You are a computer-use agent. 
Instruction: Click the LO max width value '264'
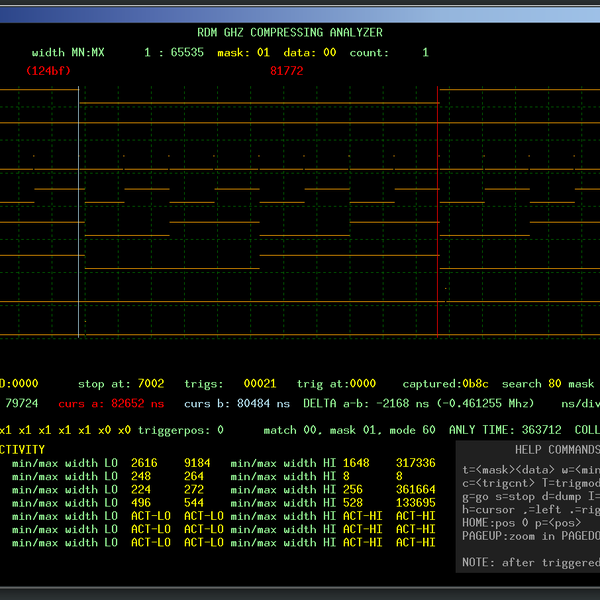[194, 476]
